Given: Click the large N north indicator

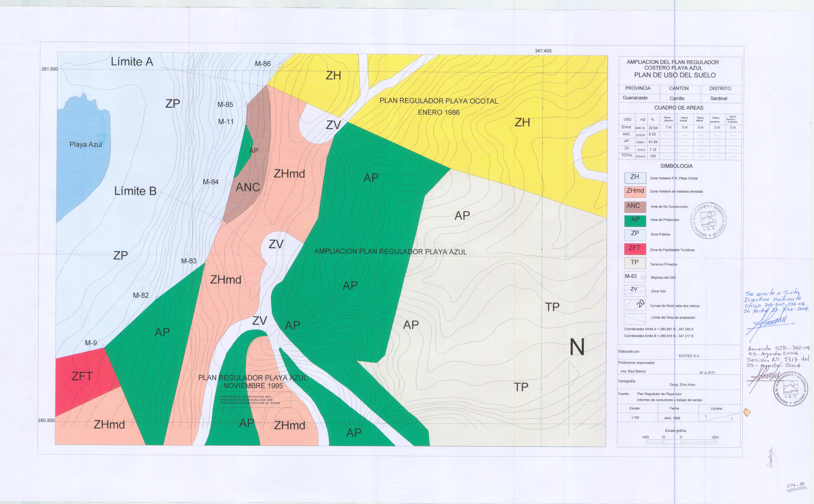Looking at the screenshot, I should pyautogui.click(x=577, y=347).
